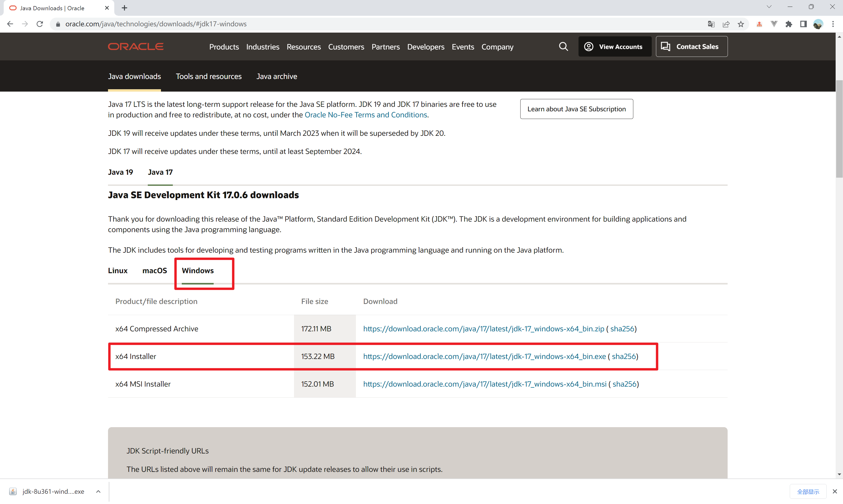Open sha256 for the MSI installer
Image resolution: width=843 pixels, height=504 pixels.
tap(624, 384)
